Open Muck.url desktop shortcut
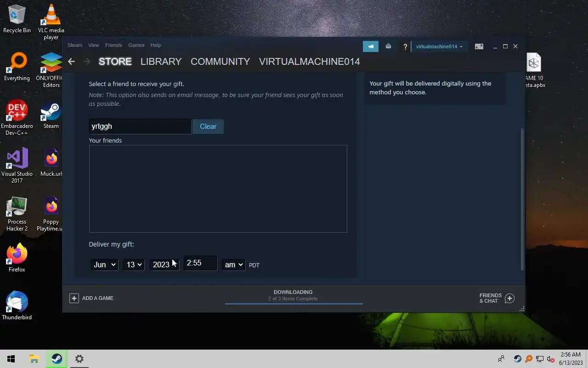588x368 pixels. click(51, 162)
